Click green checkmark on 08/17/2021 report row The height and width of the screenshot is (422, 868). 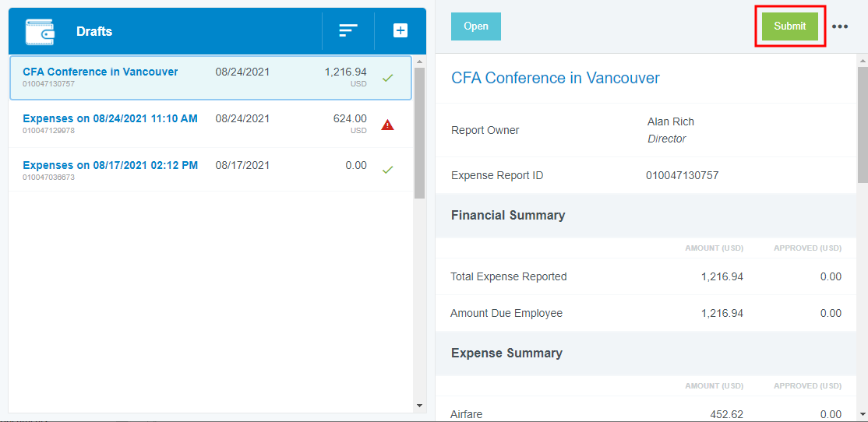coord(387,170)
